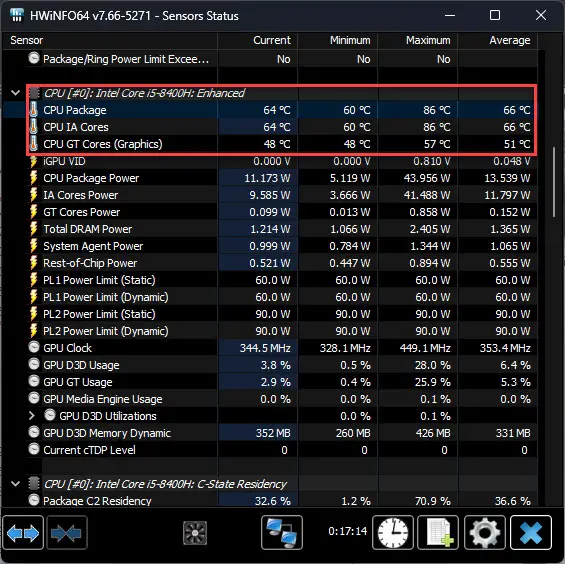Click the expand layout blue arrows icon
This screenshot has height=564, width=565.
23,532
